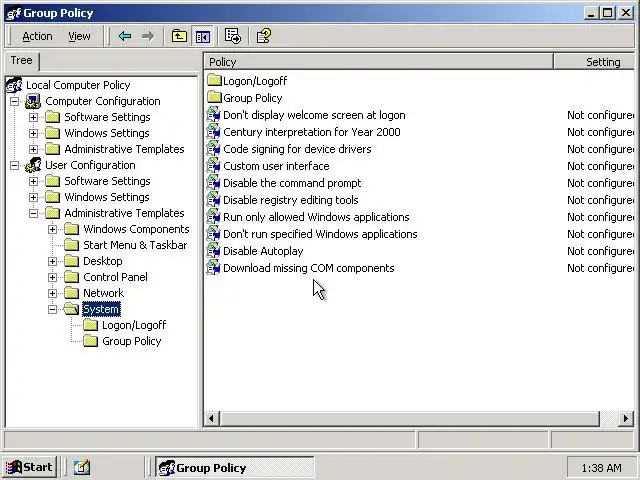Expand Administrative Templates under Computer Configuration
Image resolution: width=640 pixels, height=480 pixels.
click(33, 149)
